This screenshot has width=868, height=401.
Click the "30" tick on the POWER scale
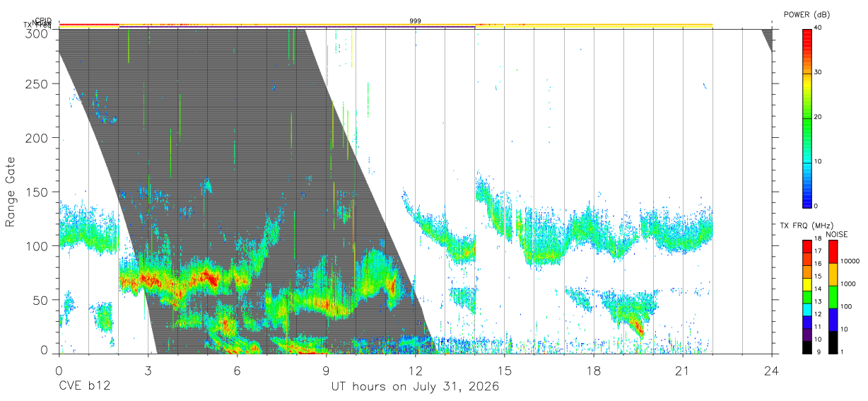pyautogui.click(x=819, y=73)
